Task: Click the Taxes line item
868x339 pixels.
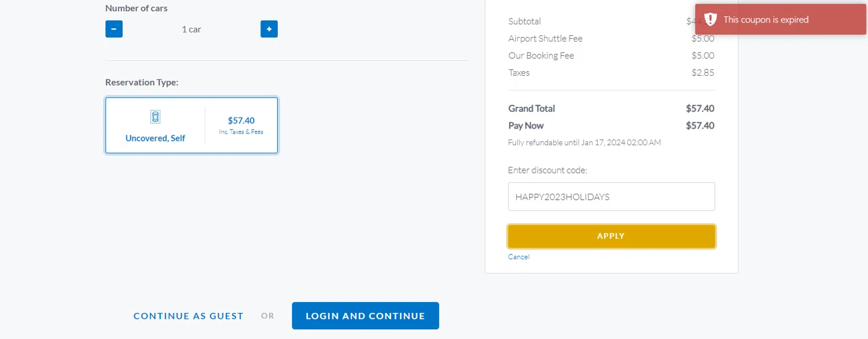Action: click(519, 73)
